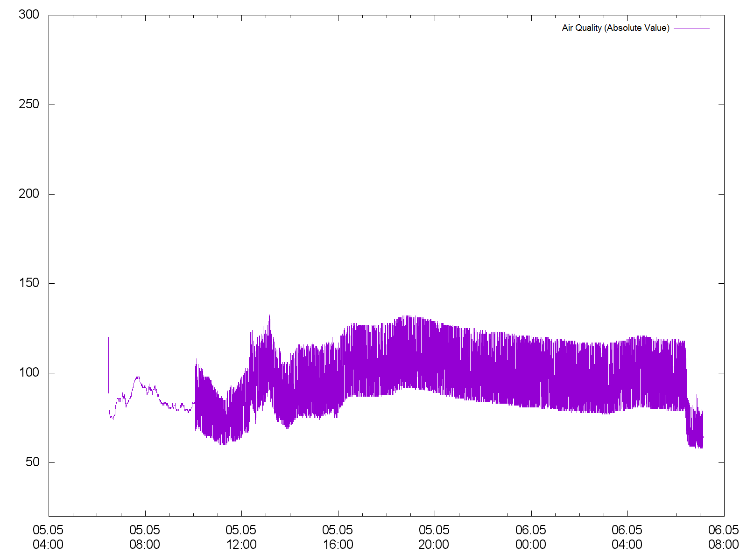The width and height of the screenshot is (747, 560).
Task: Click the sharp data peak just after 12:00
Action: (269, 322)
